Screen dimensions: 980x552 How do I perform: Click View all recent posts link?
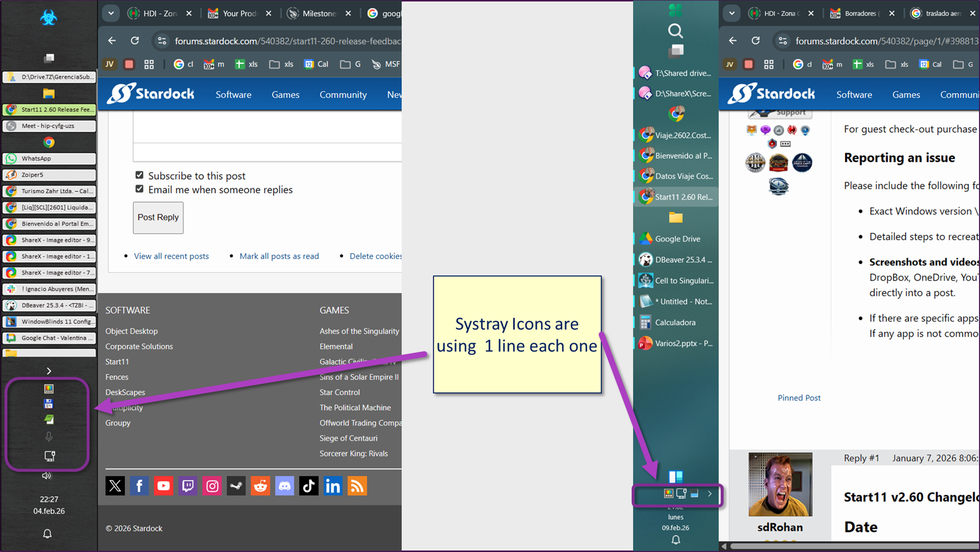coord(171,256)
